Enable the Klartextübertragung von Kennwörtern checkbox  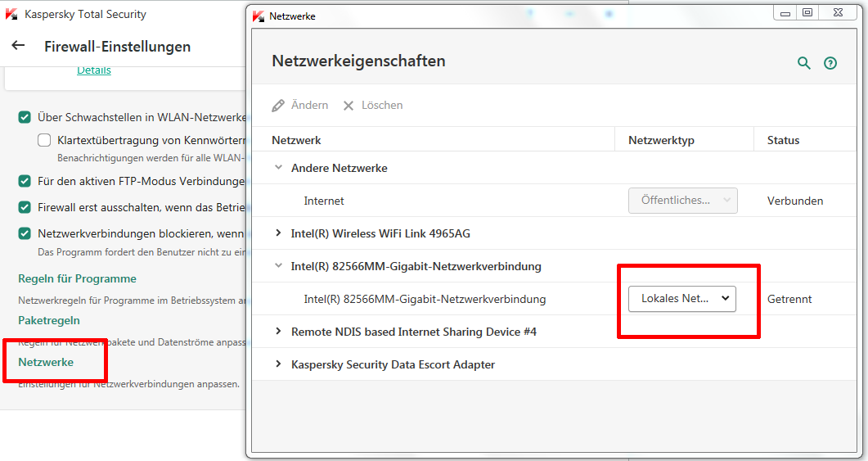pos(44,140)
